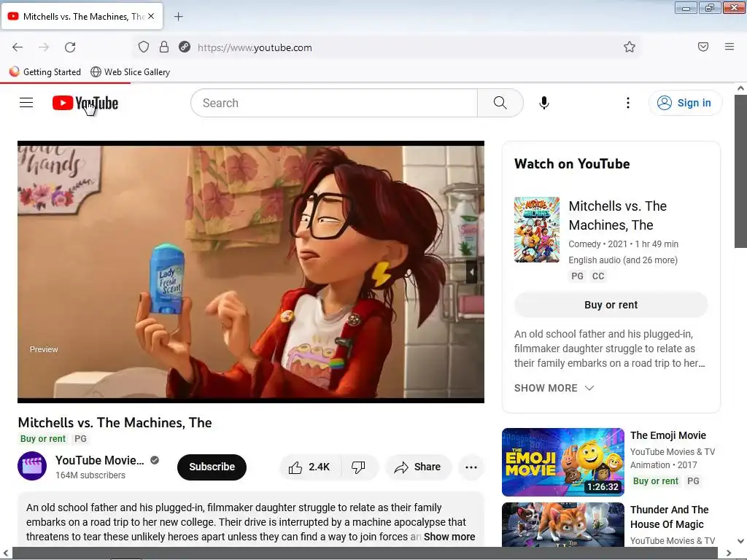Image resolution: width=747 pixels, height=560 pixels.
Task: Expand description with Show more
Action: tap(449, 537)
